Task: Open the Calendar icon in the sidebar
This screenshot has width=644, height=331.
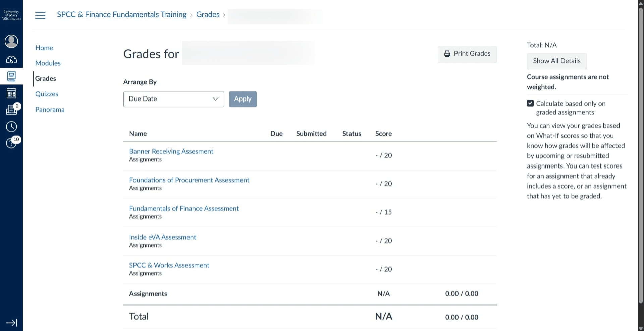Action: pyautogui.click(x=11, y=93)
